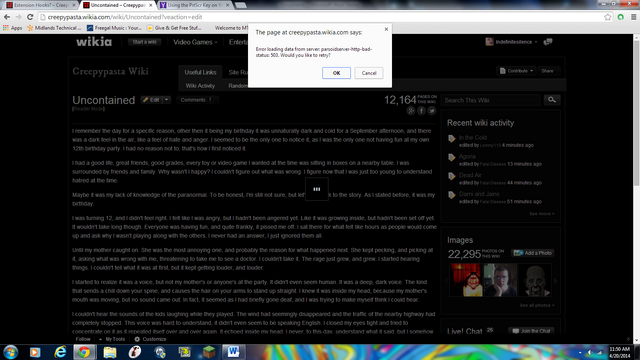Click the Edit pencil button

point(151,100)
